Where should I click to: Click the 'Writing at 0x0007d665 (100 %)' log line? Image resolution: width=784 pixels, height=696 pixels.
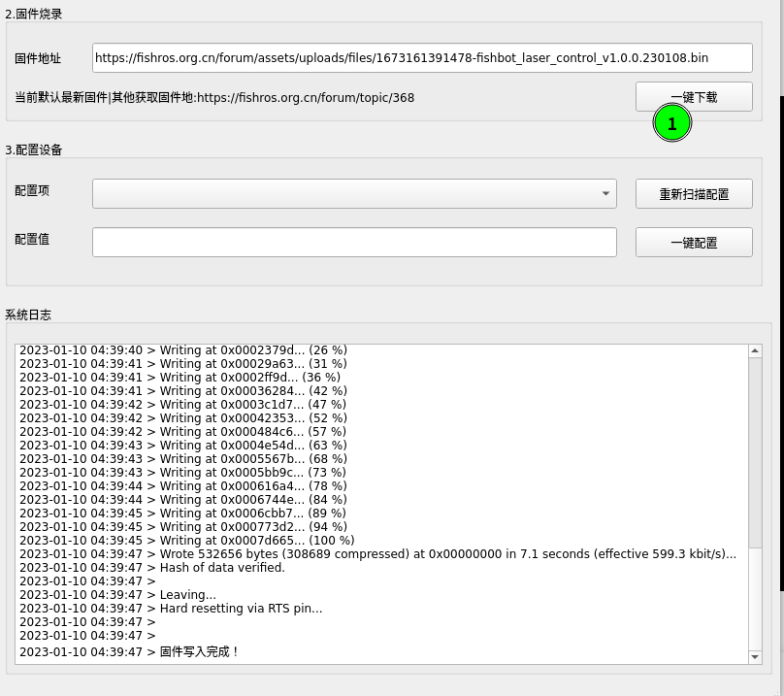257,541
